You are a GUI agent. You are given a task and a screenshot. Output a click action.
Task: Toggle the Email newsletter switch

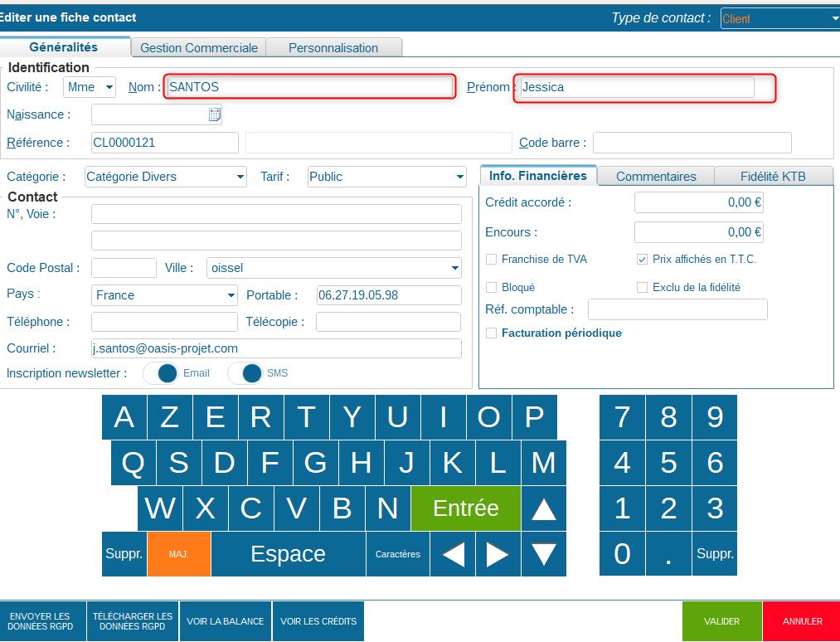point(161,373)
